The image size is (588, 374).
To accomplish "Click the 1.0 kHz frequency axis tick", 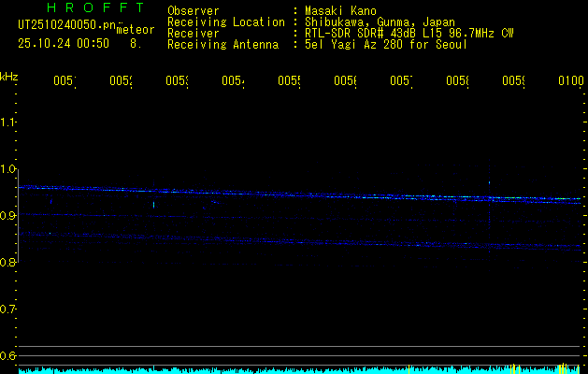I will (9, 169).
